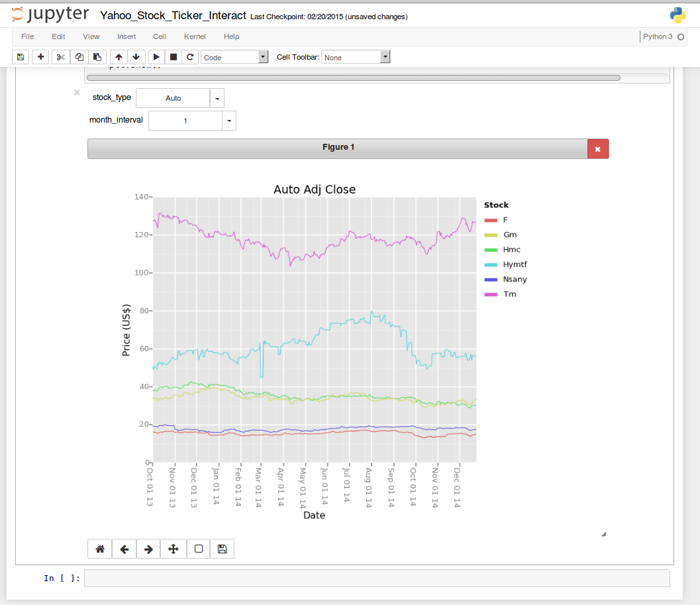Viewport: 700px width, 605px height.
Task: Click the Hymtf legend color swatch
Action: [491, 264]
